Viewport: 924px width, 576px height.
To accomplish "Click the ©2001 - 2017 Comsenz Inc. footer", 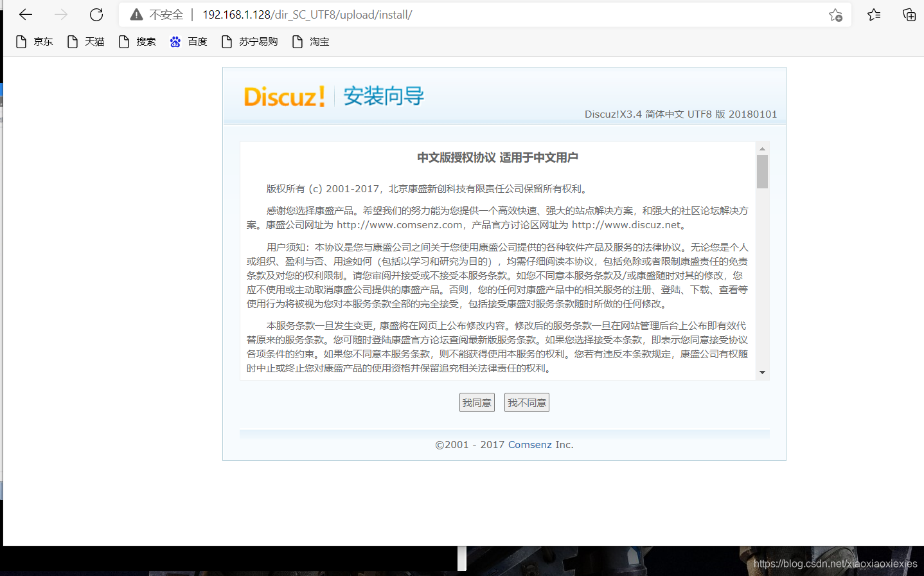I will click(x=504, y=445).
